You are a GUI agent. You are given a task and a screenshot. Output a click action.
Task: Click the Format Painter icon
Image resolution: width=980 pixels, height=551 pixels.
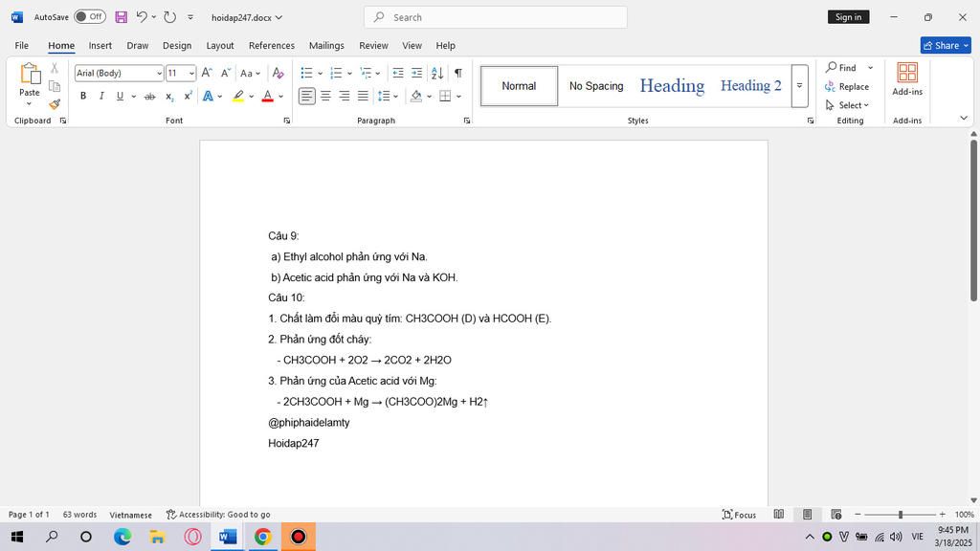point(55,104)
